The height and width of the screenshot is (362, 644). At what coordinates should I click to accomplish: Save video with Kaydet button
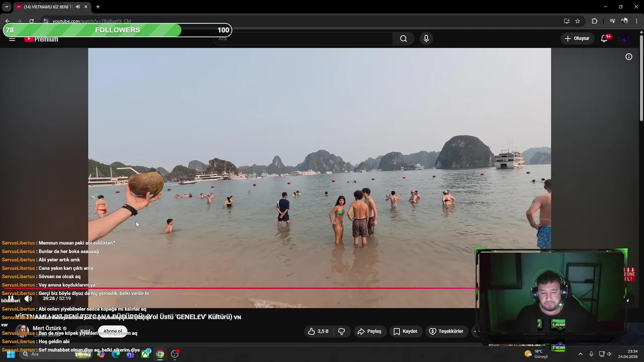click(406, 331)
